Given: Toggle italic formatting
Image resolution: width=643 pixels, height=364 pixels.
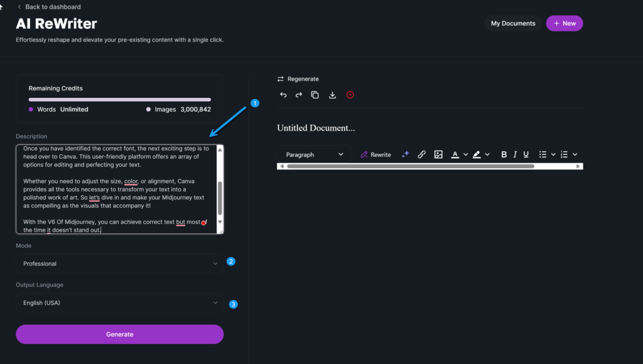Looking at the screenshot, I should click(515, 154).
